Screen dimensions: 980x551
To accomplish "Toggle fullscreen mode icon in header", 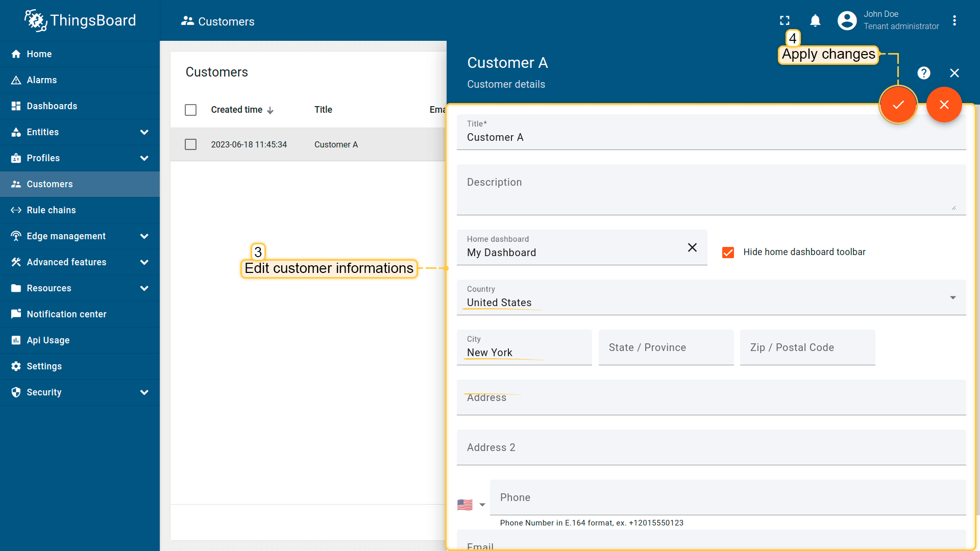I will pos(785,20).
